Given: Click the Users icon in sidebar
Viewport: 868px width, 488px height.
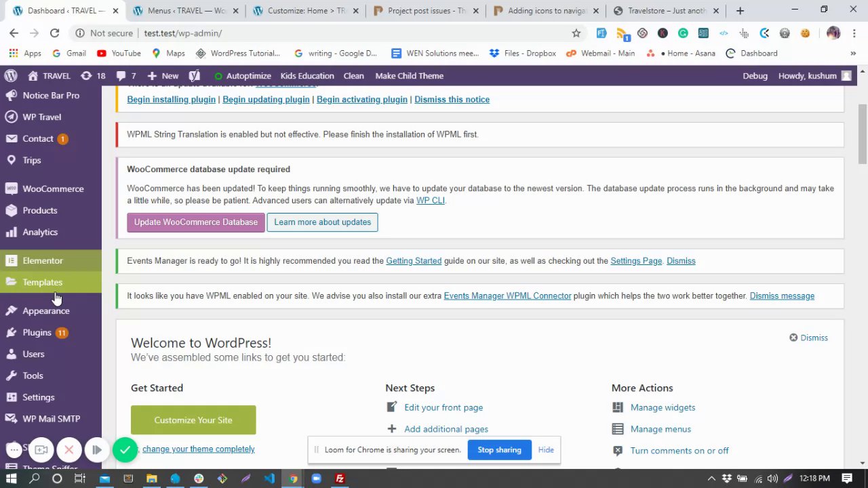Looking at the screenshot, I should (11, 354).
